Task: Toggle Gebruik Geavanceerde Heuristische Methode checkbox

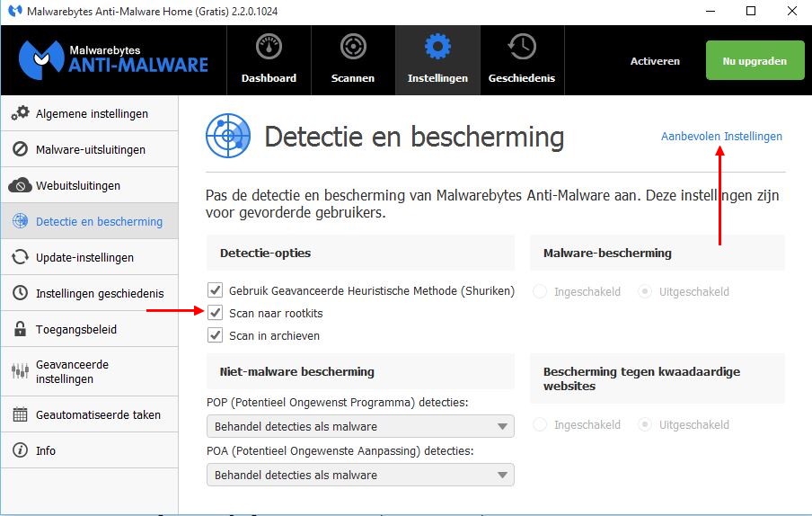Action: [215, 290]
